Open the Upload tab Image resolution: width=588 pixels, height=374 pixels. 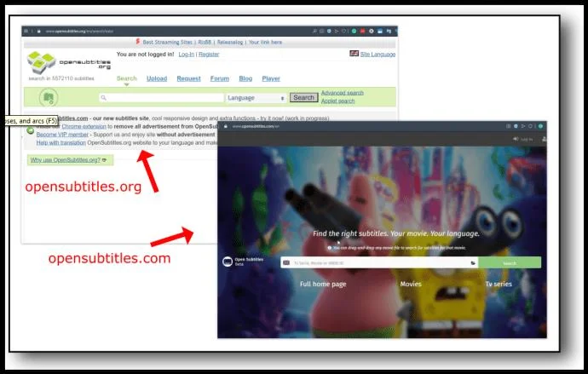(x=157, y=78)
